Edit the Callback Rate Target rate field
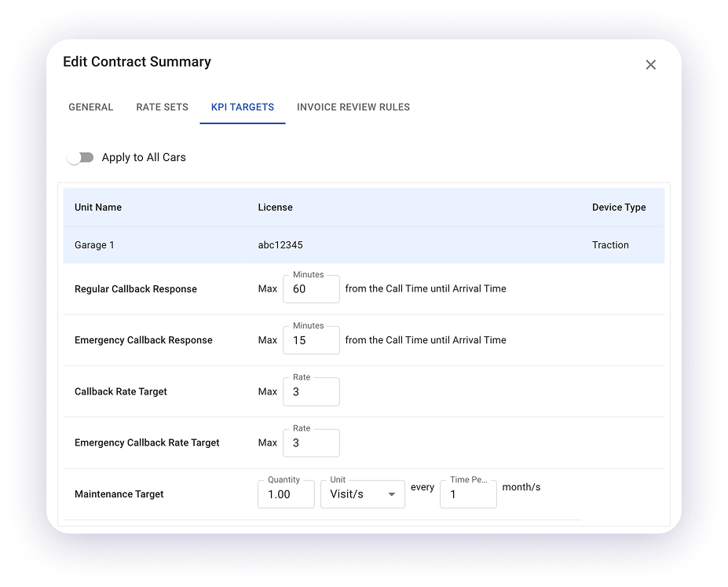728x587 pixels. click(311, 391)
